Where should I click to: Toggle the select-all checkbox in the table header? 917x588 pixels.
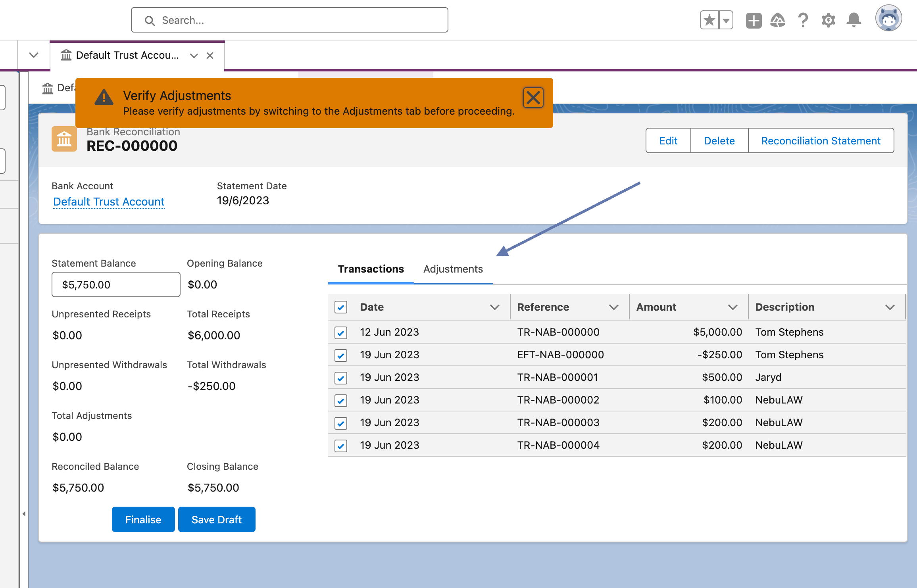point(341,307)
